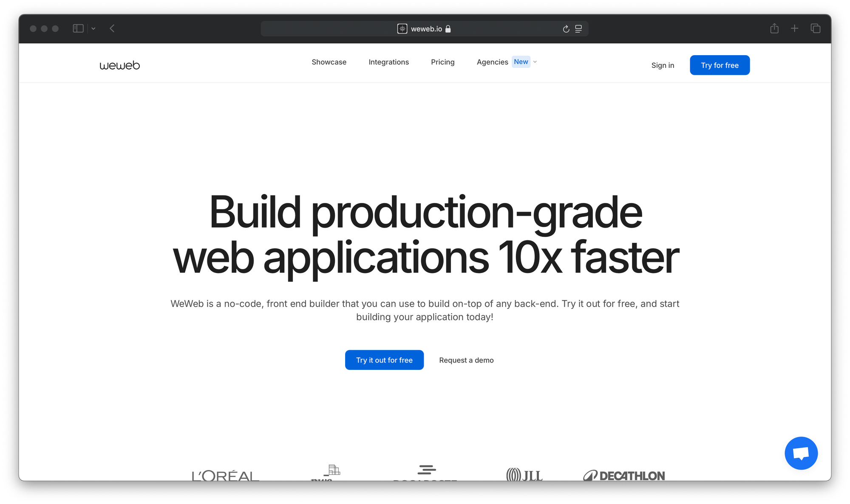Click Request a demo link
Image resolution: width=850 pixels, height=504 pixels.
tap(466, 360)
